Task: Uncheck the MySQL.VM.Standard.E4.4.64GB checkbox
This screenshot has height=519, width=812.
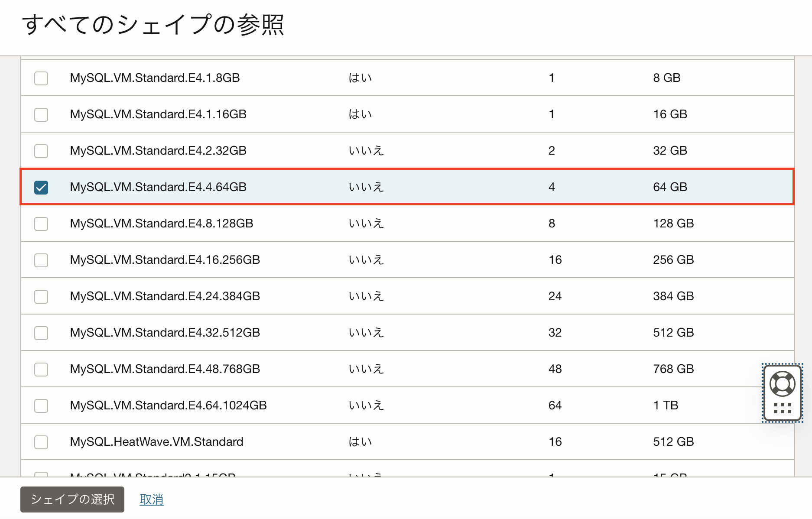Action: 41,188
